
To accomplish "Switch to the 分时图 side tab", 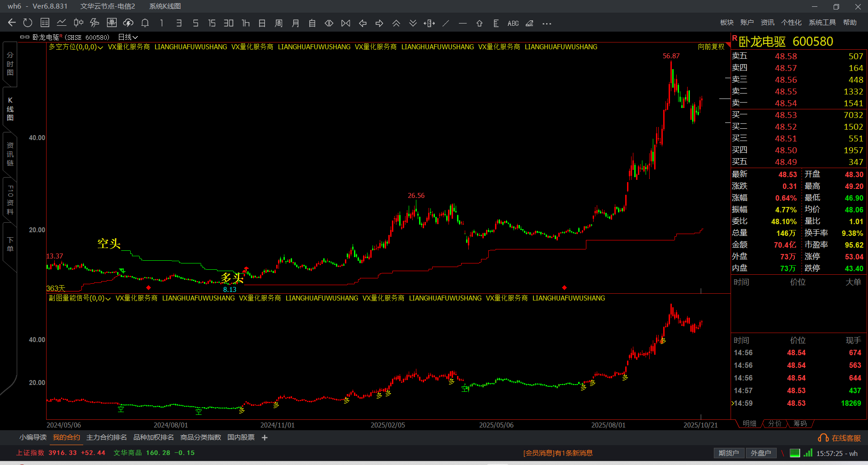I will 10,64.
